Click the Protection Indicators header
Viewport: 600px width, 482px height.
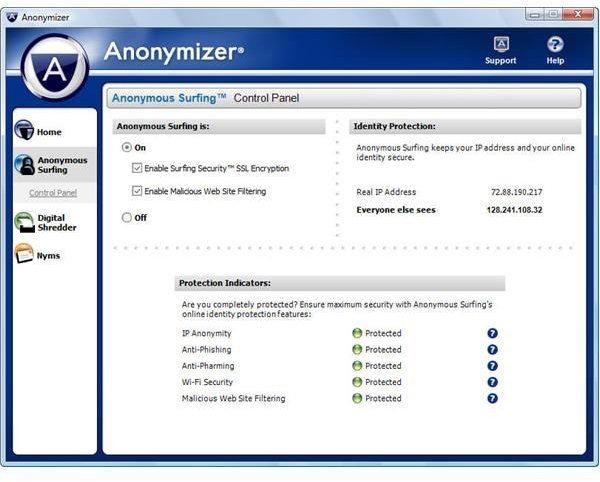[340, 283]
